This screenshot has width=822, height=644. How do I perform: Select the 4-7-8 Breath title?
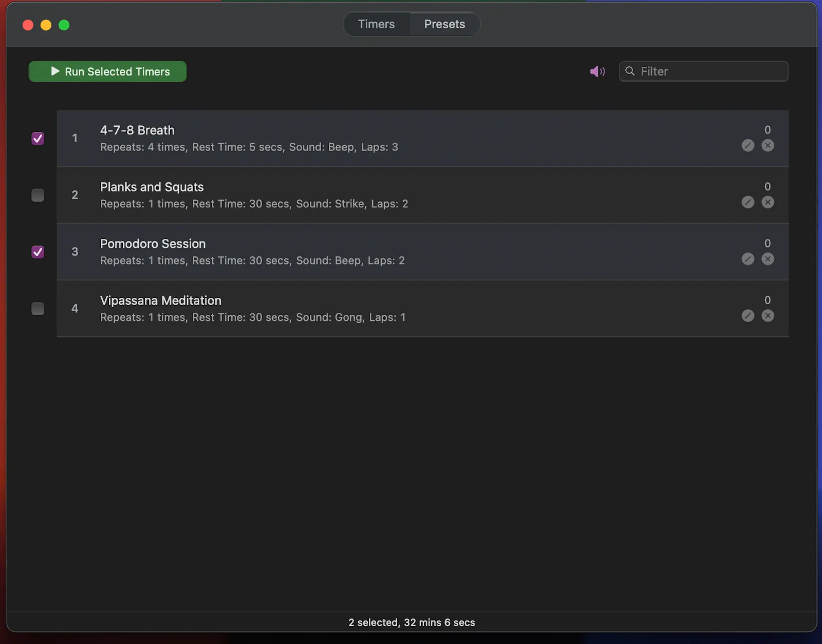[137, 130]
